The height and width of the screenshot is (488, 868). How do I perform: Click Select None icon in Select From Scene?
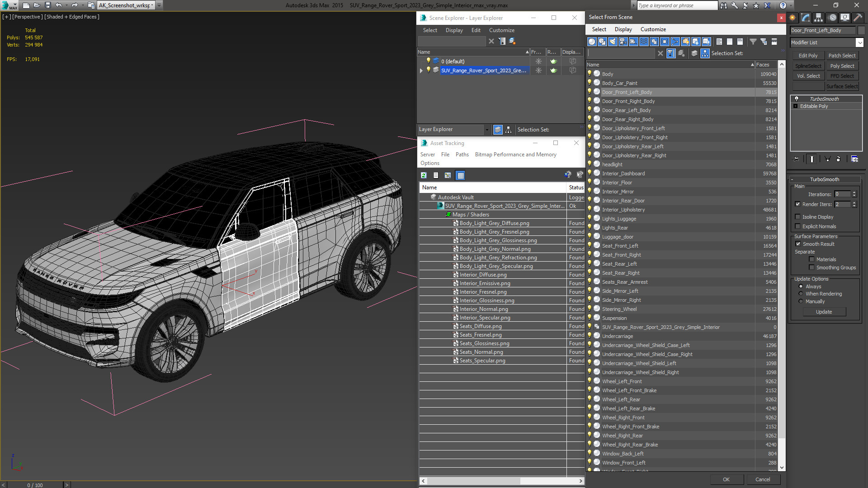[730, 42]
